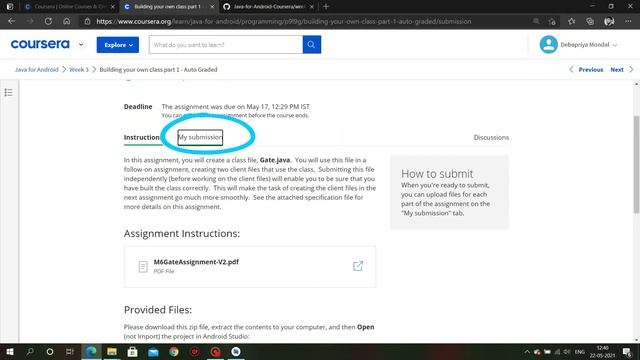This screenshot has height=360, width=640.
Task: Click the browser forward arrow
Action: (x=30, y=21)
